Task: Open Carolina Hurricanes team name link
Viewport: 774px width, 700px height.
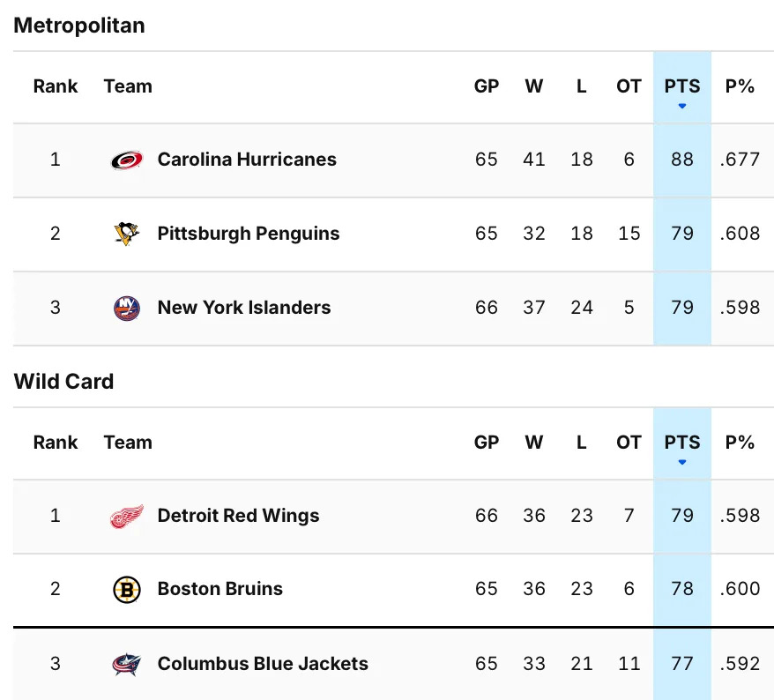Action: coord(247,160)
